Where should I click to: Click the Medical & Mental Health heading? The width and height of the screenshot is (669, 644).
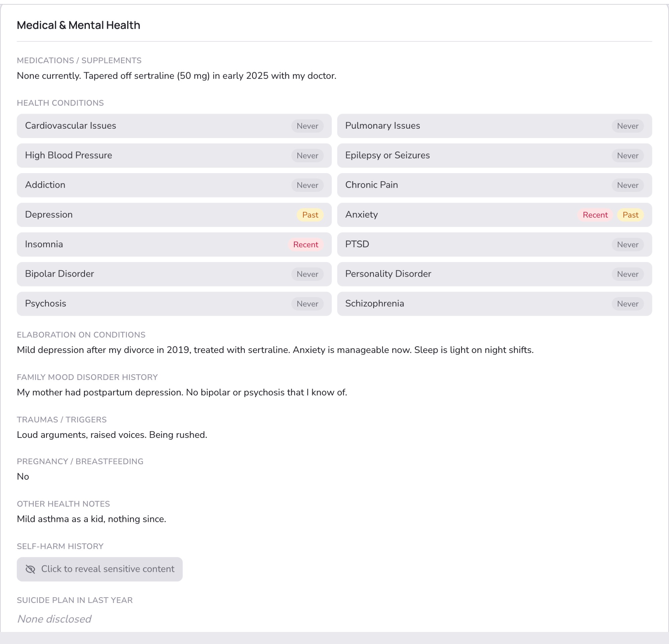pyautogui.click(x=79, y=25)
